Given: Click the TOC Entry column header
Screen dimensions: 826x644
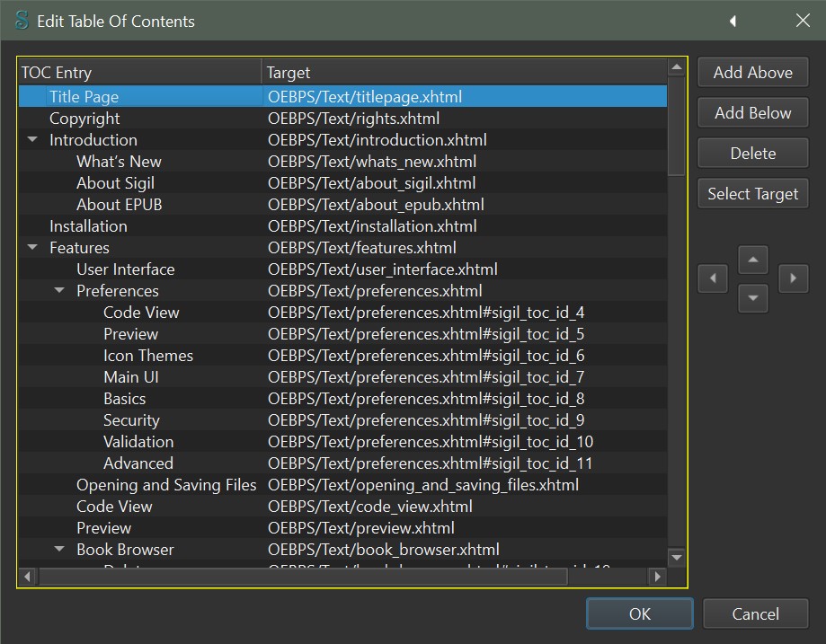Looking at the screenshot, I should (139, 73).
